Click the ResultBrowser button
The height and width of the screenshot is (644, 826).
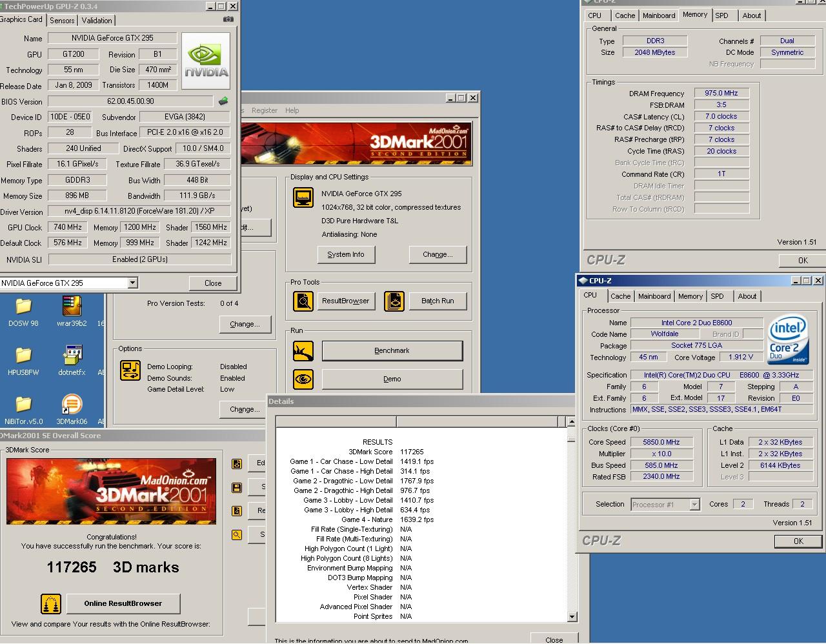(346, 301)
